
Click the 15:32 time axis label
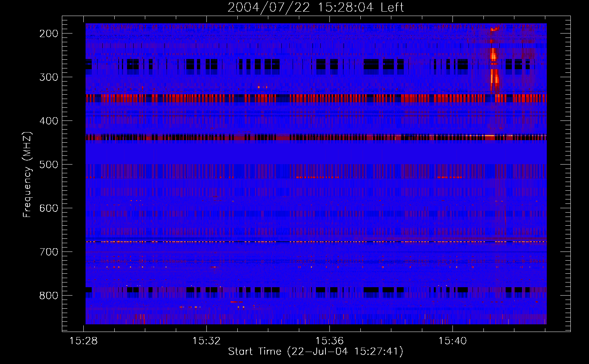[x=207, y=341]
